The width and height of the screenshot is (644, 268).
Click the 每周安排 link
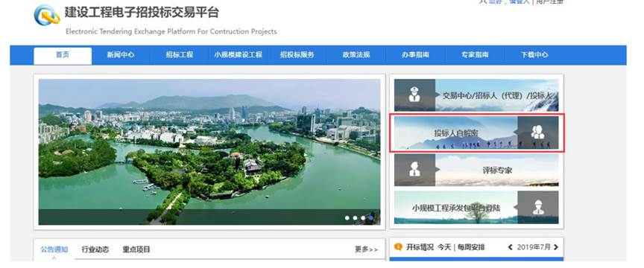pos(472,247)
